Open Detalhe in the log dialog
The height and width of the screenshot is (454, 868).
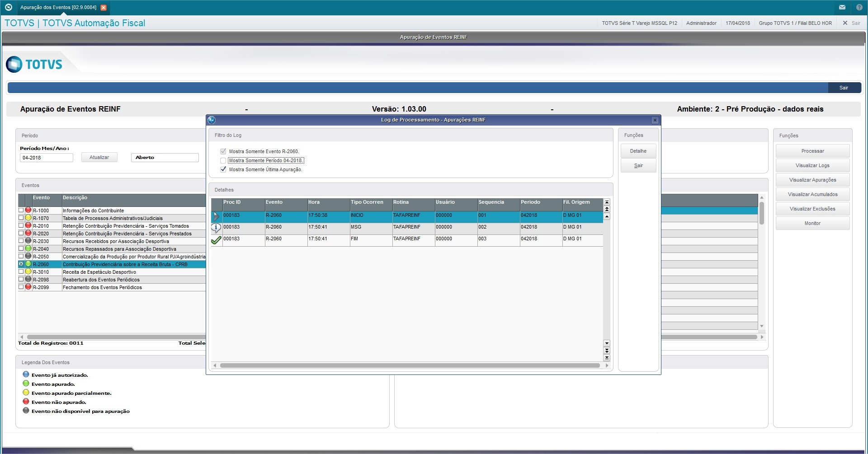point(638,151)
